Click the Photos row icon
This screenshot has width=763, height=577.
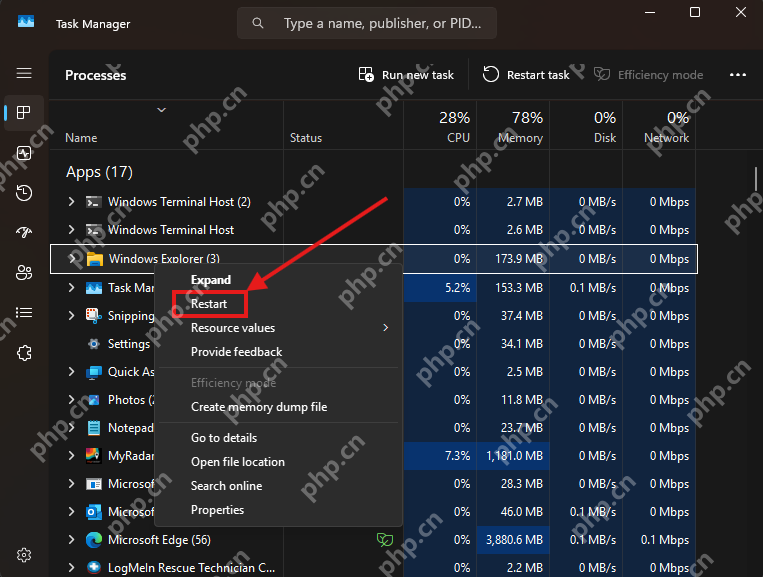click(94, 400)
